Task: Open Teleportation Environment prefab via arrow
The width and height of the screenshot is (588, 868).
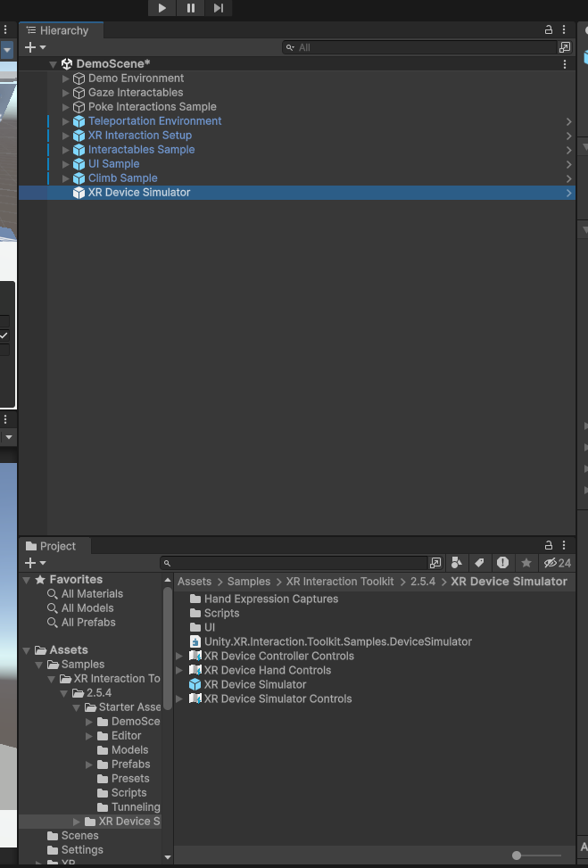Action: 568,121
